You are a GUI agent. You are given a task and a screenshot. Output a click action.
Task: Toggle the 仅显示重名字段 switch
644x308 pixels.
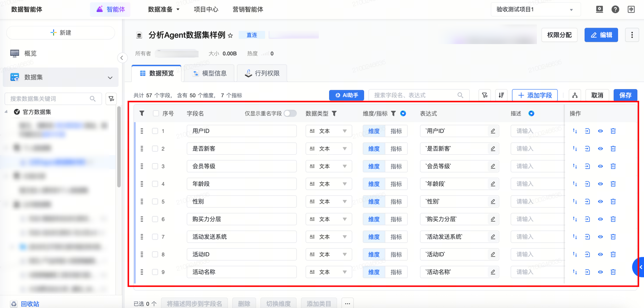pos(290,113)
